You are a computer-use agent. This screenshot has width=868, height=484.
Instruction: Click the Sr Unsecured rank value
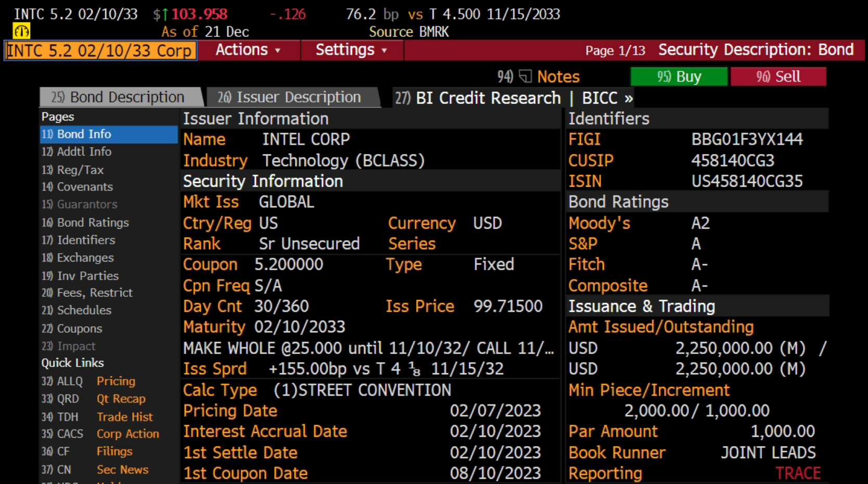coord(309,244)
